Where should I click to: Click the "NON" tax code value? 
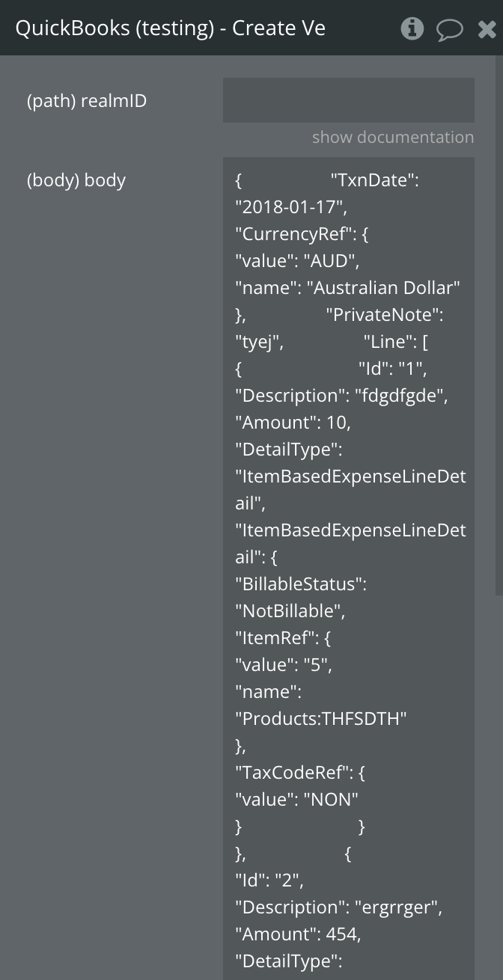click(x=330, y=800)
